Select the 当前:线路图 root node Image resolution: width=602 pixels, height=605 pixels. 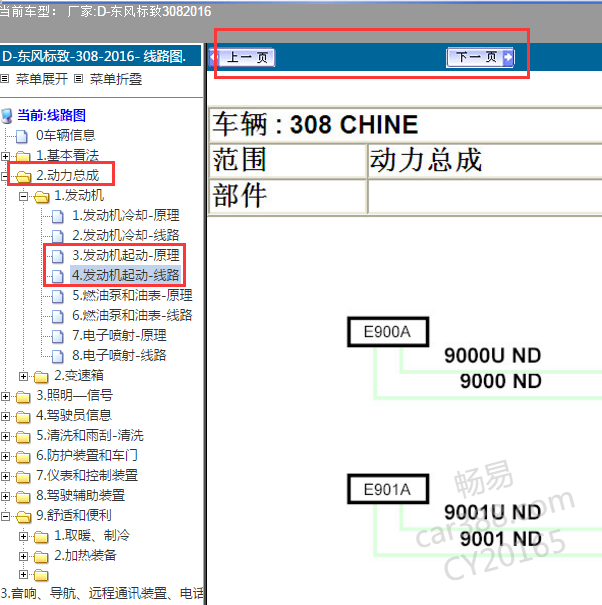coord(51,115)
